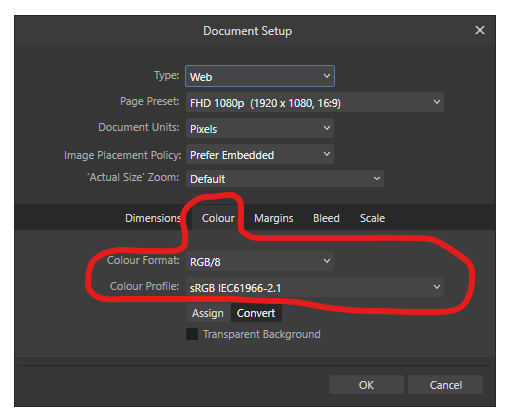Open the Colour Format dropdown
This screenshot has height=420, width=507.
tap(260, 261)
